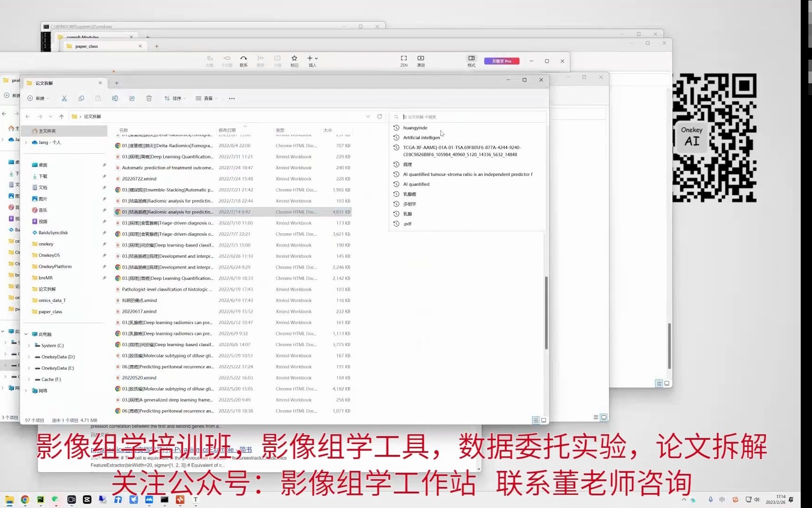Open File Explorer from the Windows taskbar
The width and height of the screenshot is (812, 508).
click(9, 500)
